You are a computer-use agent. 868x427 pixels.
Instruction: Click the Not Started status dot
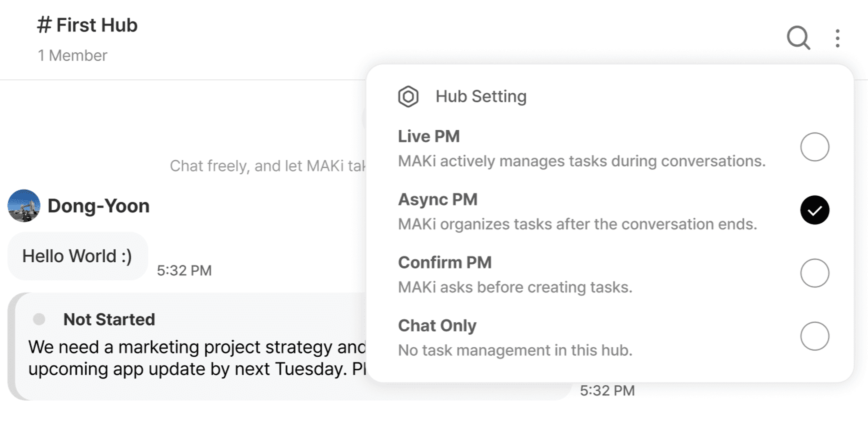[x=39, y=319]
